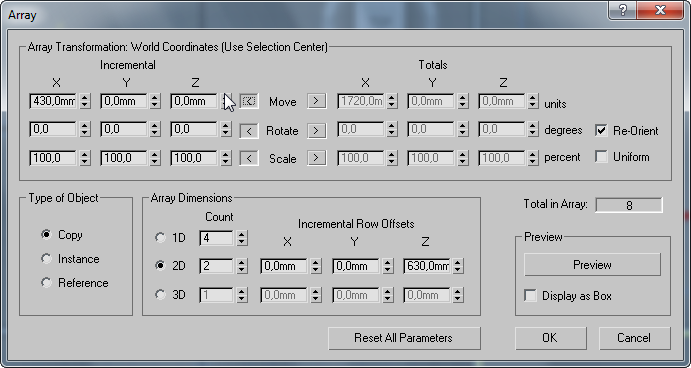
Task: Enable the Display as Box checkbox
Action: coord(530,295)
